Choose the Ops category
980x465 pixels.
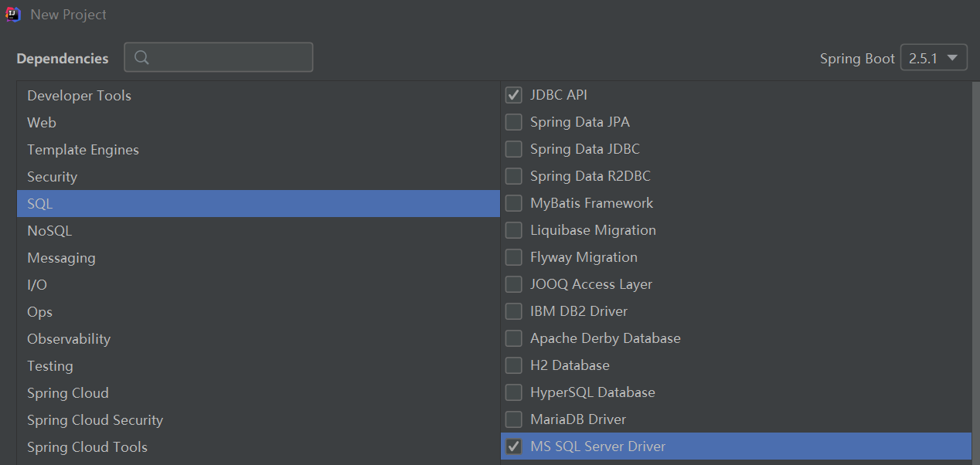coord(258,312)
